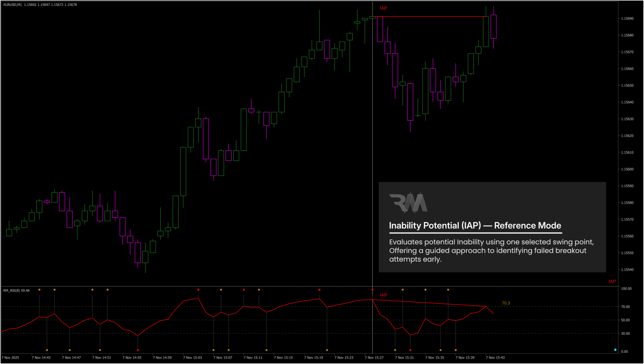
Task: Click the cyan dot near the 0.00 RSI level
Action: (x=615, y=350)
